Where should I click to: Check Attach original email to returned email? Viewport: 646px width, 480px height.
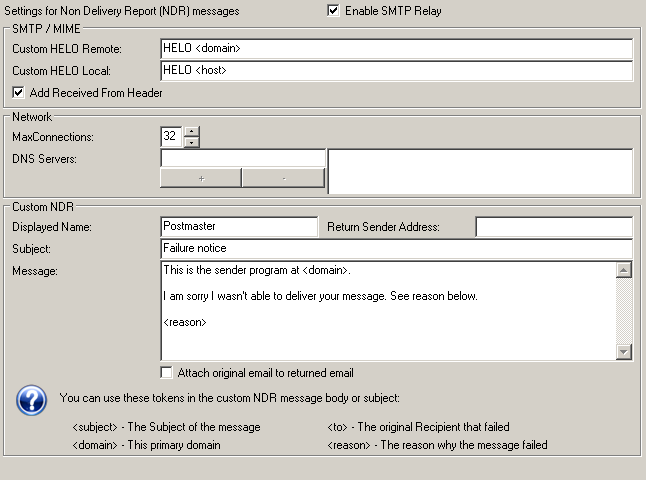[x=167, y=373]
